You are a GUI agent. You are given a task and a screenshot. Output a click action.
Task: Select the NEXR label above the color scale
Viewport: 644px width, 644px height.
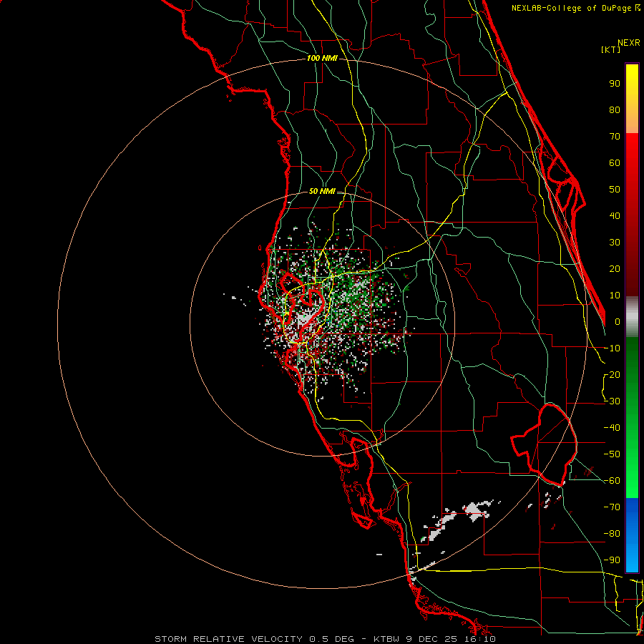tap(628, 42)
